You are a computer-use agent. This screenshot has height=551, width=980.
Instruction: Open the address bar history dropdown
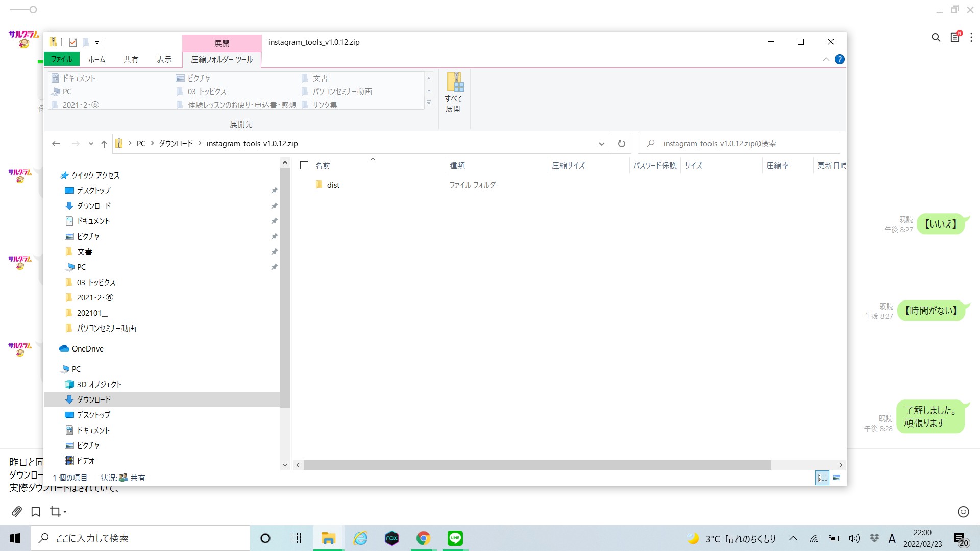pos(602,144)
